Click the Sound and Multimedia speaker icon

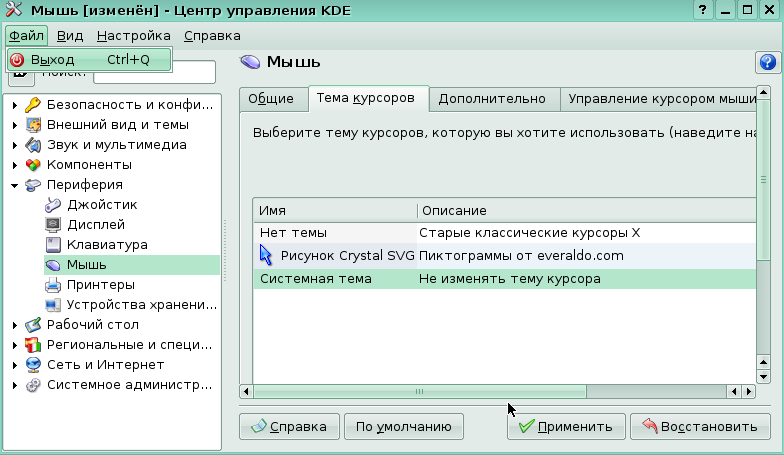click(33, 145)
